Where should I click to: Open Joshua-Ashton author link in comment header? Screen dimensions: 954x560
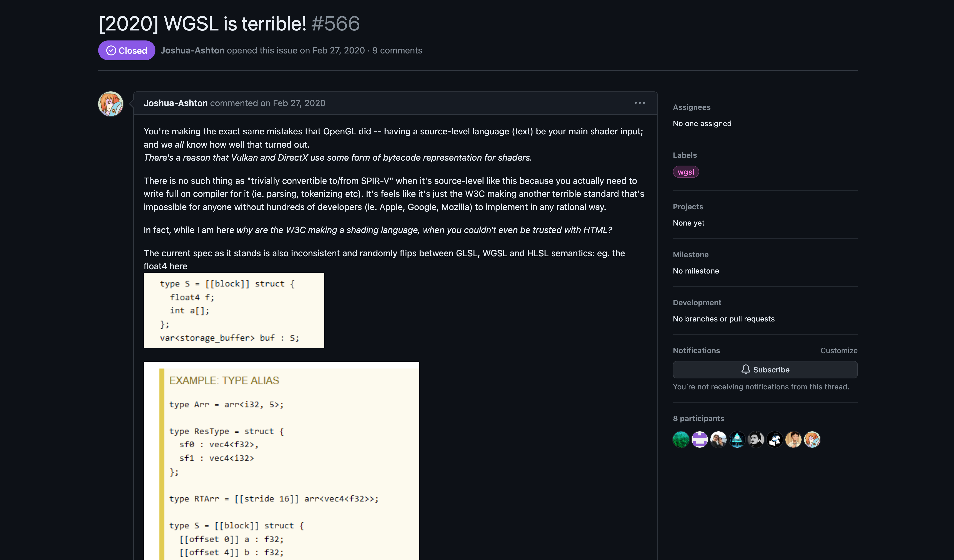point(175,103)
